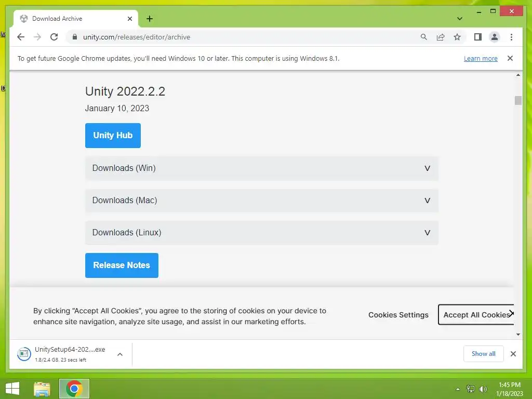The height and width of the screenshot is (399, 532).
Task: Open a new tab with the plus button
Action: pos(150,19)
